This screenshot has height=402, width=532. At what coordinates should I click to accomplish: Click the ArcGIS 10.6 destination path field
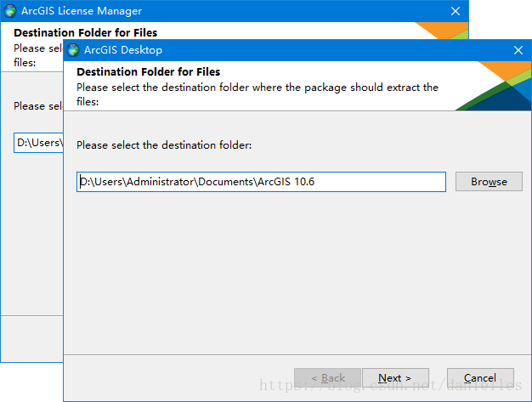[x=261, y=182]
